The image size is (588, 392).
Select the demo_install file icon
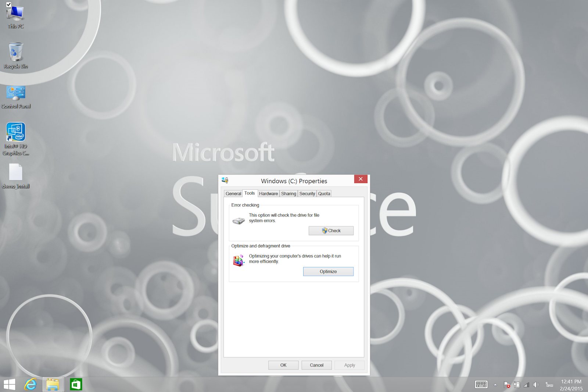coord(16,176)
